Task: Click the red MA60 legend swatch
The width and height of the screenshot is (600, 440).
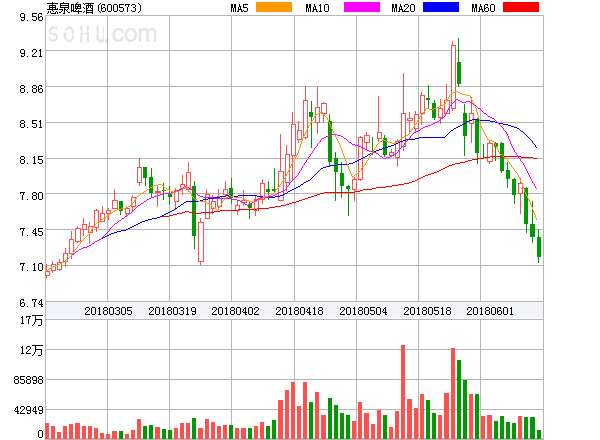Action: click(521, 7)
